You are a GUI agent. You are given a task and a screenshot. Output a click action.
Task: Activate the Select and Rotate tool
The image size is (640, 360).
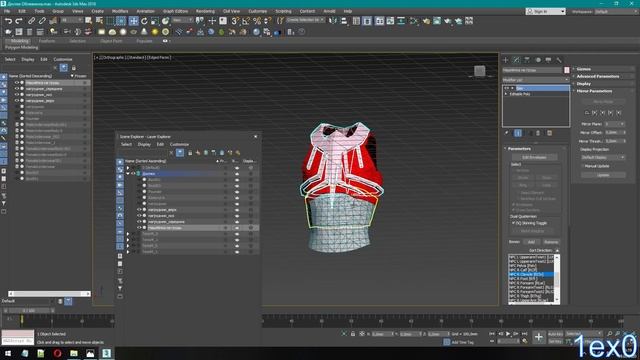pos(144,21)
